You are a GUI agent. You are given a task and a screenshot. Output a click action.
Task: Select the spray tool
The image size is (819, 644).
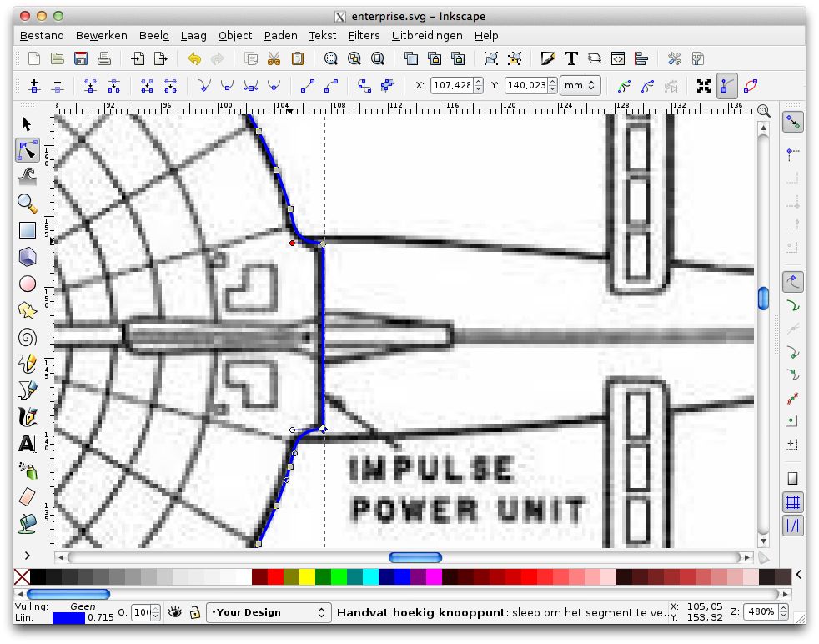tap(28, 470)
